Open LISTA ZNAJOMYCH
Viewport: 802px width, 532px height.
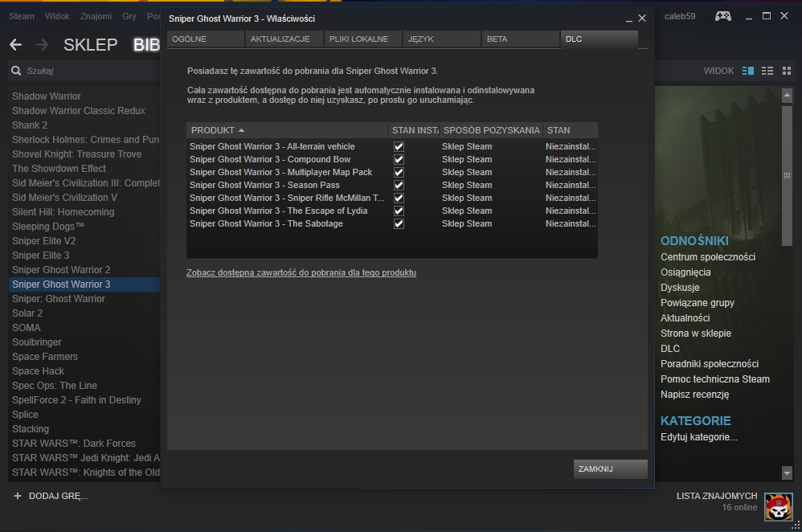click(x=717, y=496)
